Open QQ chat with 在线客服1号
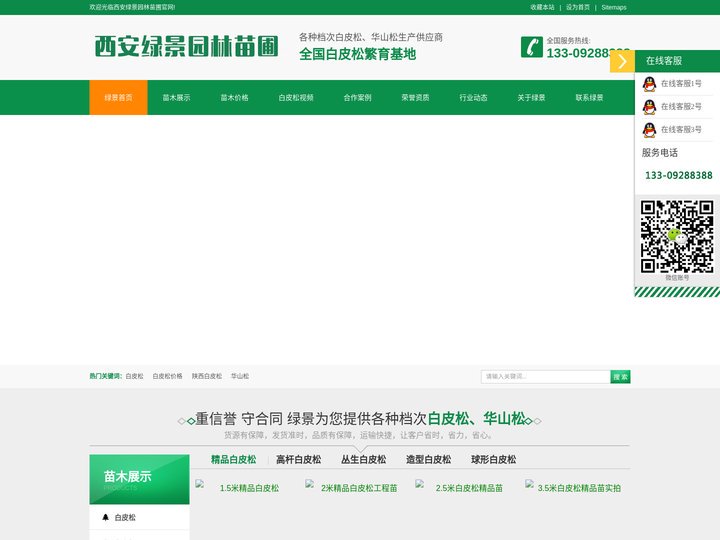This screenshot has width=720, height=540. (674, 84)
